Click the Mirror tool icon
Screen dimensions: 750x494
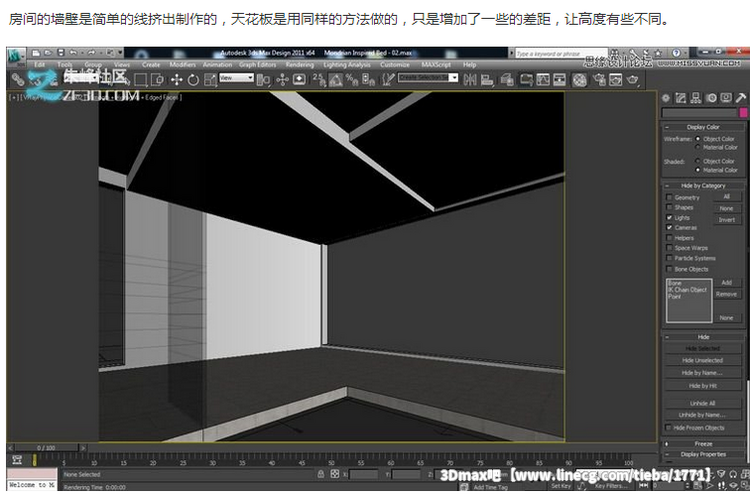coord(470,80)
